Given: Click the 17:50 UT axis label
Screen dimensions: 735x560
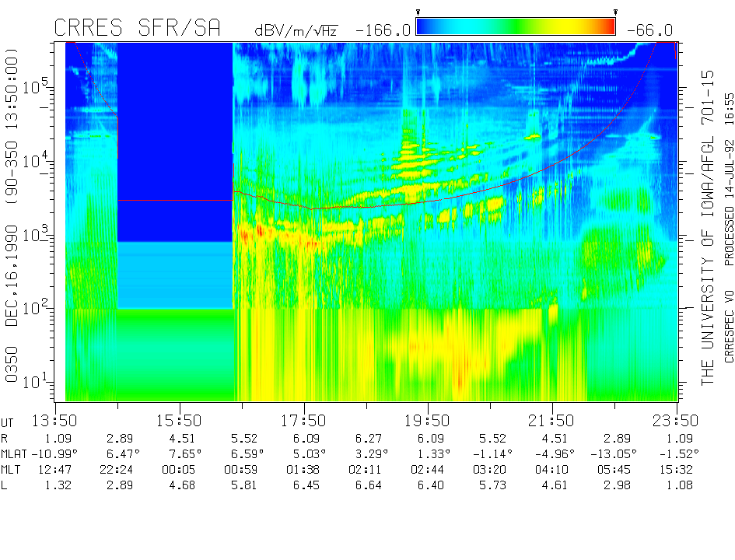Looking at the screenshot, I should click(x=303, y=420).
